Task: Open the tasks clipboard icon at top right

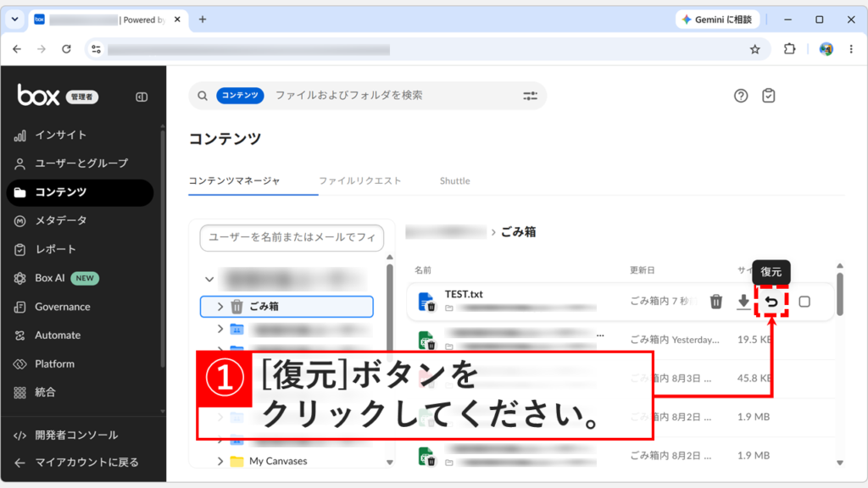Action: (768, 96)
